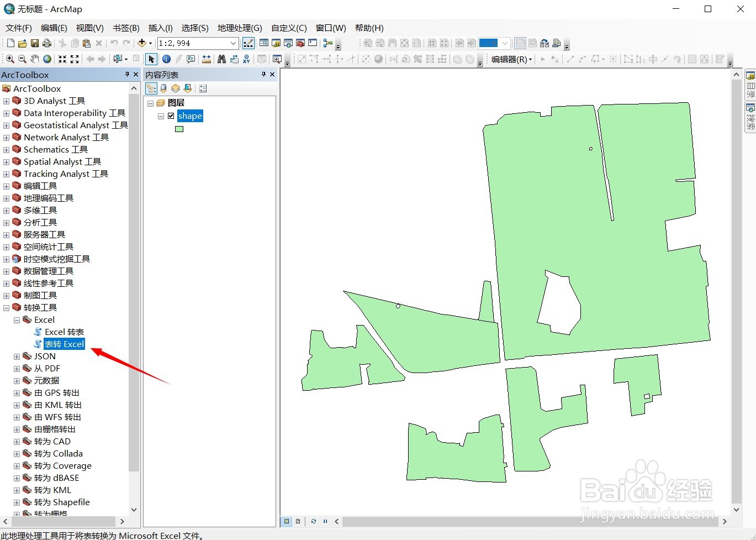Toggle auto-hide pin on the 内容列表 panel

tap(263, 75)
